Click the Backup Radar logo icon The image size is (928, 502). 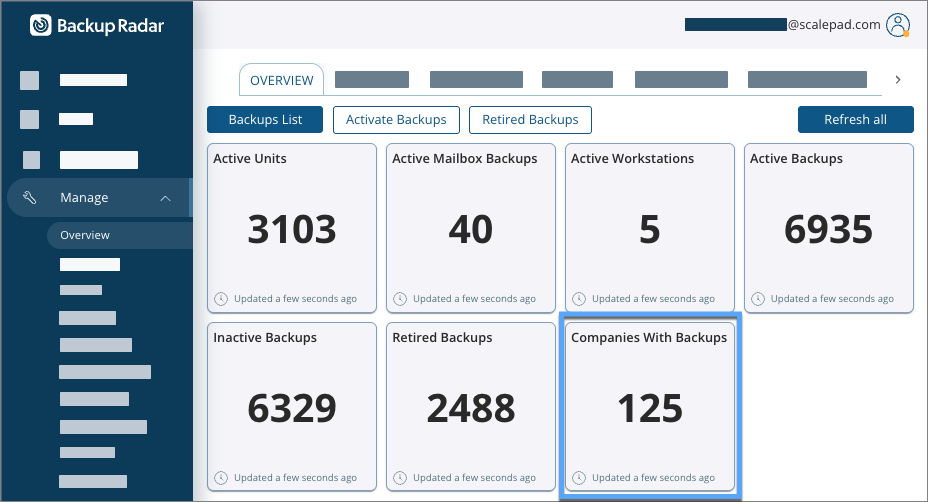pos(41,25)
